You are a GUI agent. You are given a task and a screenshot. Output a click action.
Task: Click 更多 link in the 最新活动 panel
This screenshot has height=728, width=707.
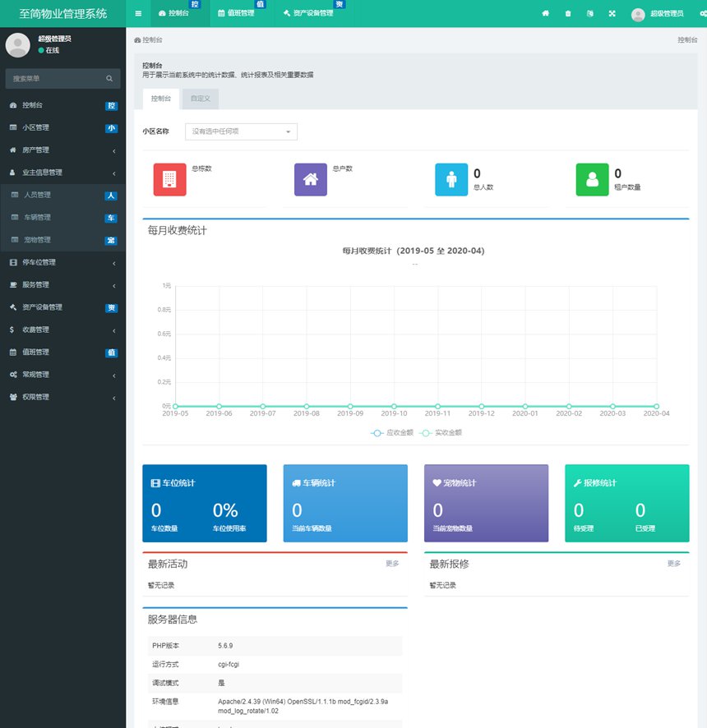[392, 564]
